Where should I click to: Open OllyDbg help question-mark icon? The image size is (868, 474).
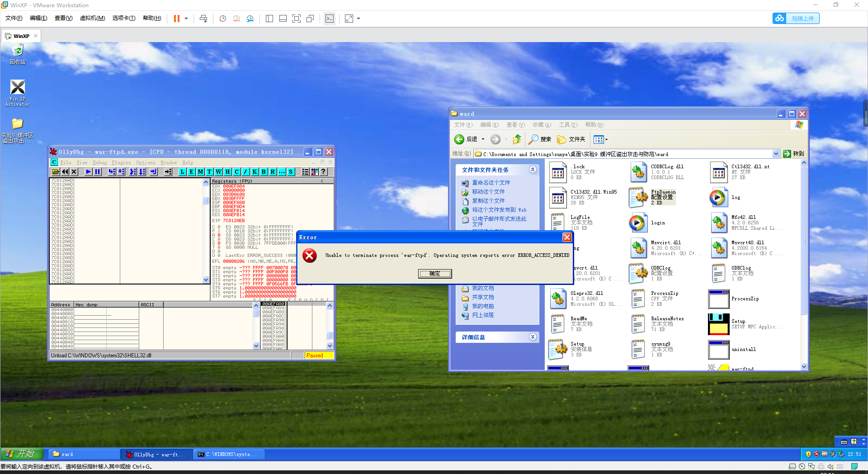pyautogui.click(x=324, y=172)
